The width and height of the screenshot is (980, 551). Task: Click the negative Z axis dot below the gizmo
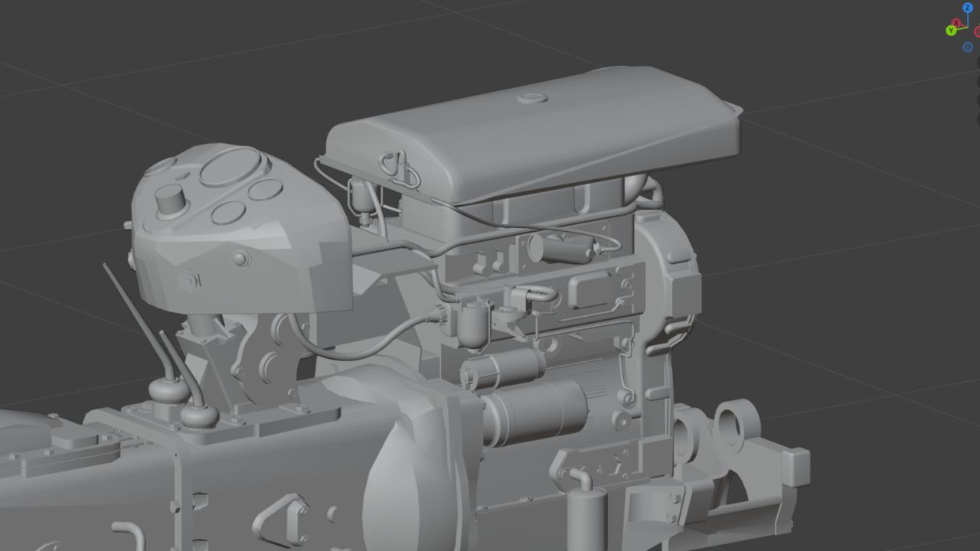967,47
